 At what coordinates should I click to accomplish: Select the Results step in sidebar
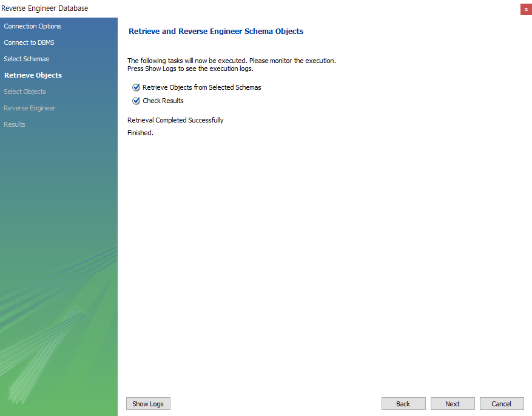(15, 124)
